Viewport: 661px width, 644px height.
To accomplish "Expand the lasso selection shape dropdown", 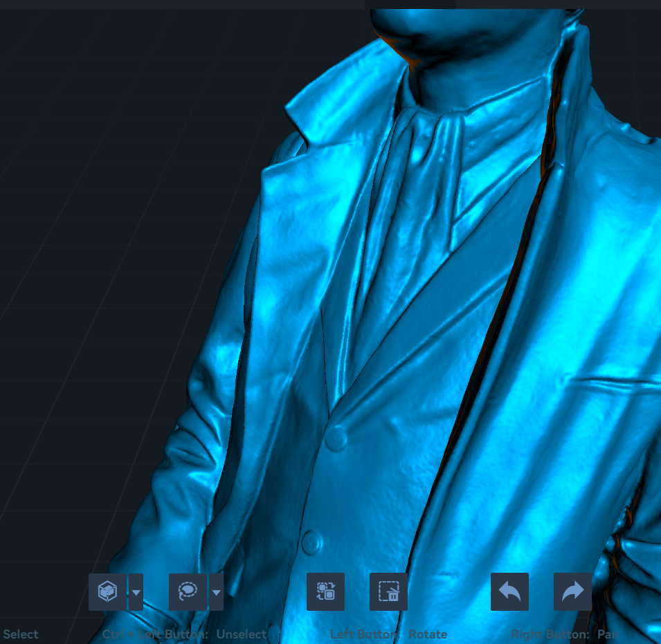I will pyautogui.click(x=217, y=592).
